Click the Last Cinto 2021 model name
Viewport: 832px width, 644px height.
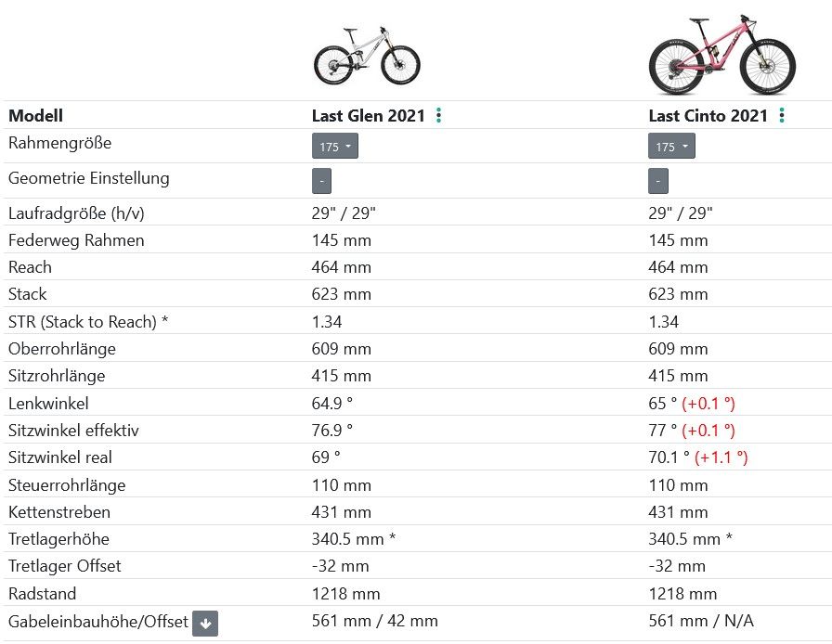708,116
